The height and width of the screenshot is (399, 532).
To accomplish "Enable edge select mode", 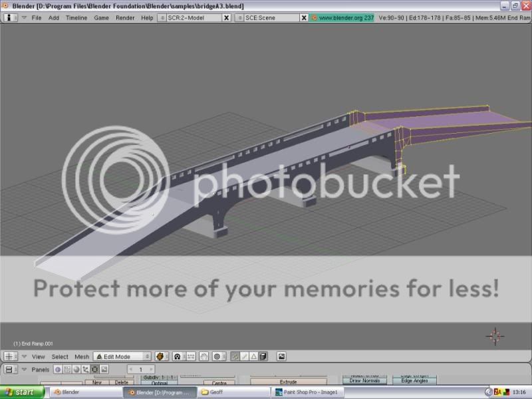I will point(245,356).
